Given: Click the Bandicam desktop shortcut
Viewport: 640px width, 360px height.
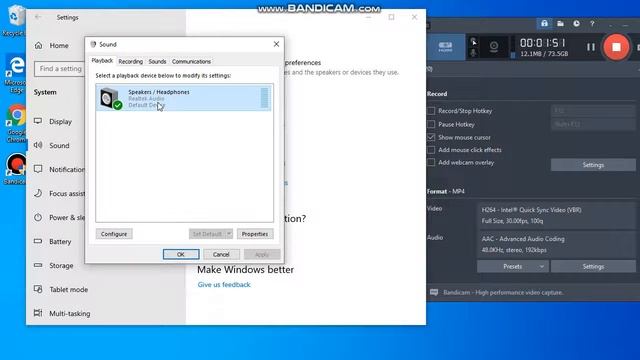Looking at the screenshot, I should (16, 169).
